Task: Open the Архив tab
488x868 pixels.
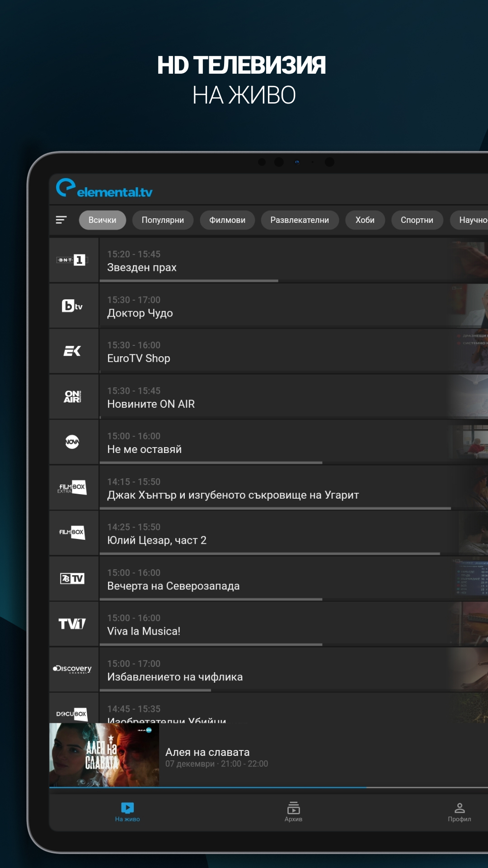Action: (293, 812)
